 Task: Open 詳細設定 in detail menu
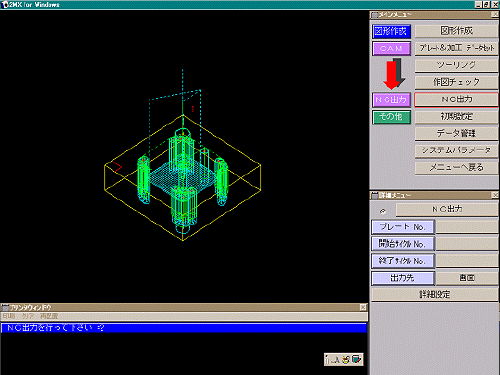(x=434, y=294)
